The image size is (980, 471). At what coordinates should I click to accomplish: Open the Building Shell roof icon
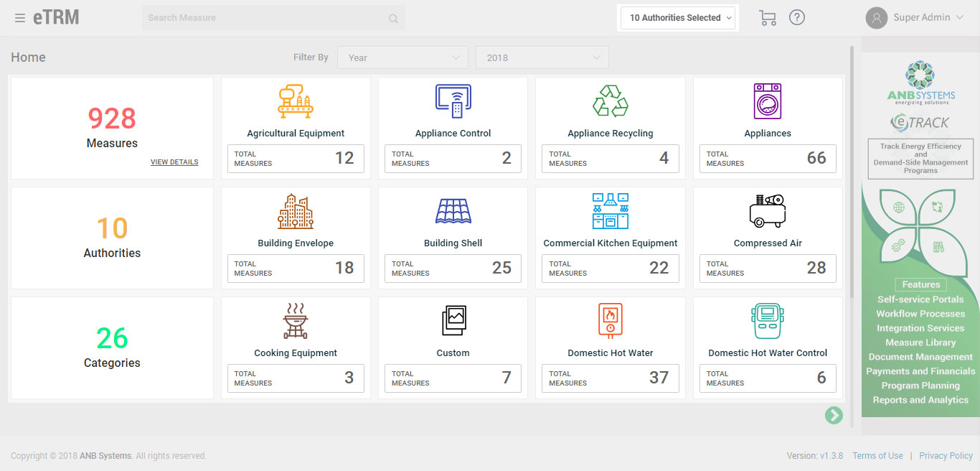click(453, 210)
